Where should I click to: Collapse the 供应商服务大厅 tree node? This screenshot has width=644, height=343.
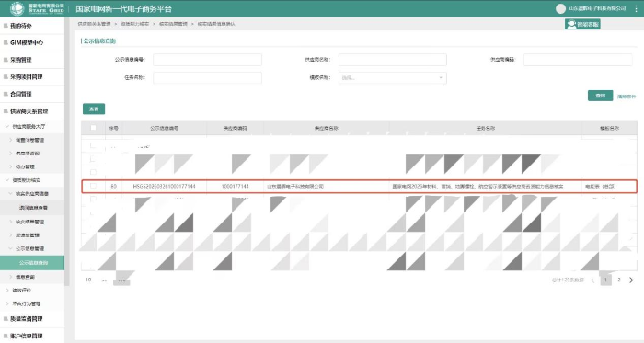(6, 126)
